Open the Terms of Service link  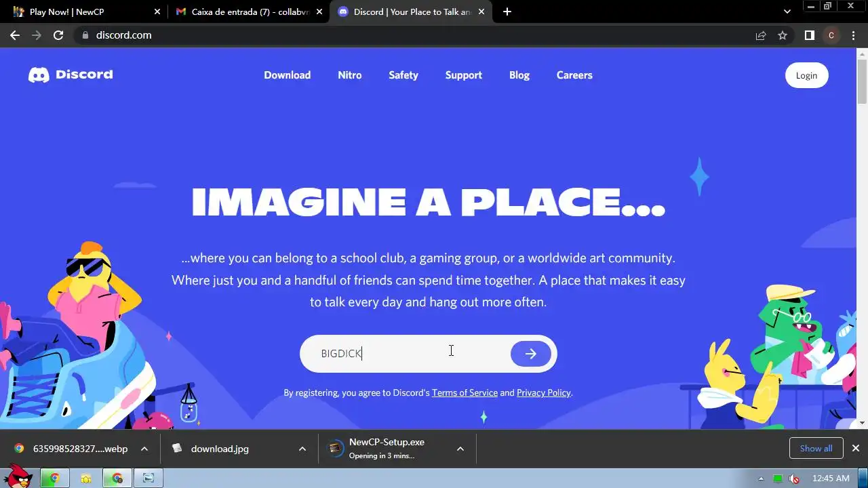point(465,393)
